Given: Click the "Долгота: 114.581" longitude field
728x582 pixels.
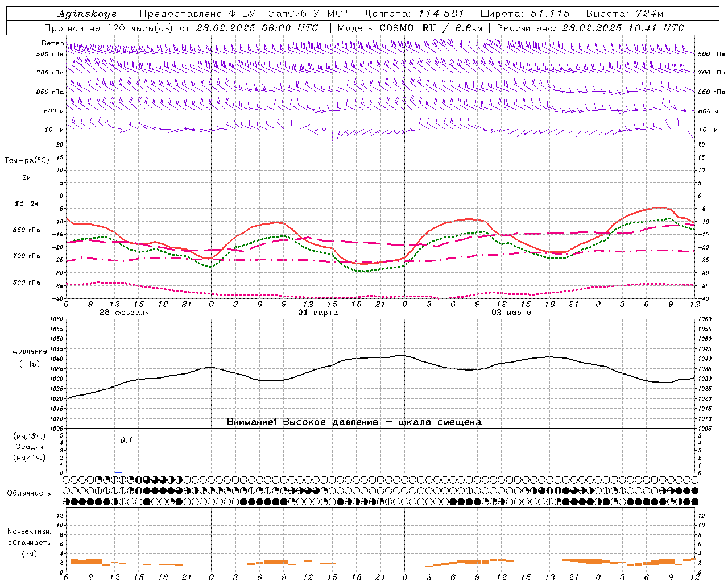Looking at the screenshot, I should click(x=414, y=14).
